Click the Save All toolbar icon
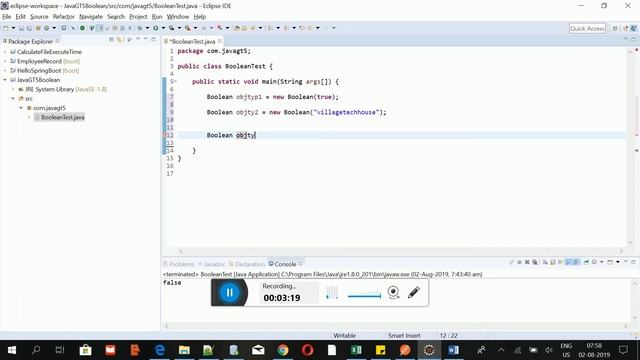The height and width of the screenshot is (360, 640). tap(29, 28)
